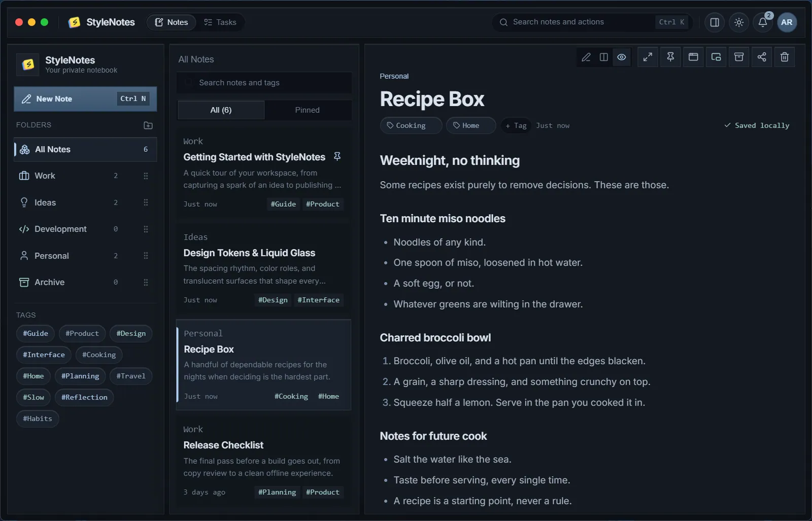This screenshot has width=812, height=521.
Task: Filter notes by the #Travel sidebar tag
Action: (131, 376)
